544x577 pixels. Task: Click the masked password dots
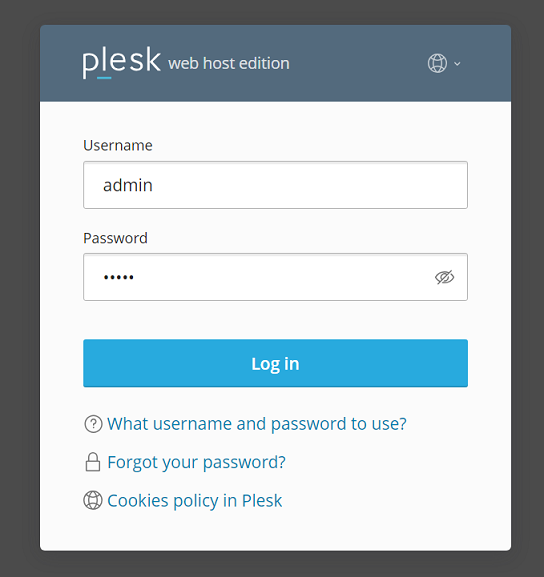tap(119, 277)
